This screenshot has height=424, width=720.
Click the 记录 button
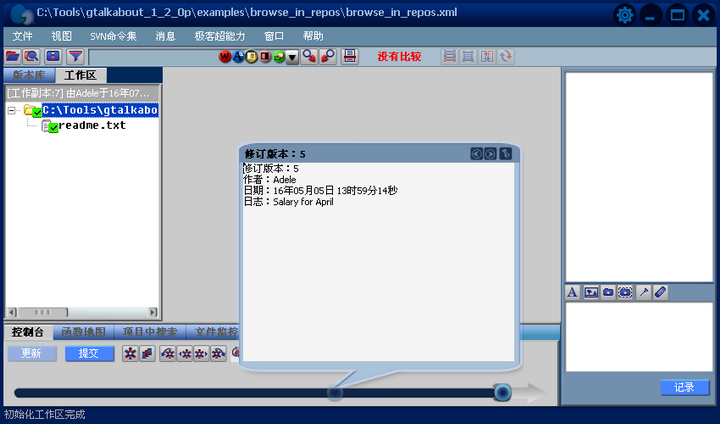pos(684,387)
